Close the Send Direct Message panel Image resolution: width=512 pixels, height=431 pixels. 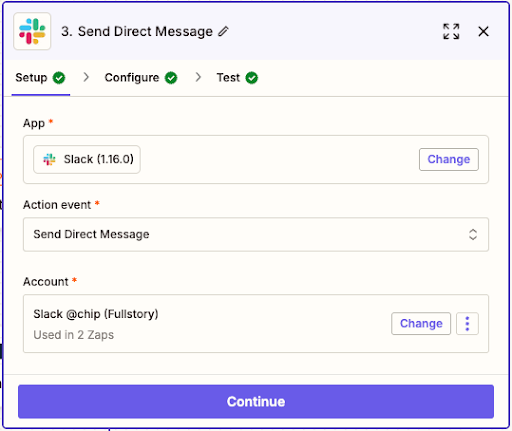483,31
